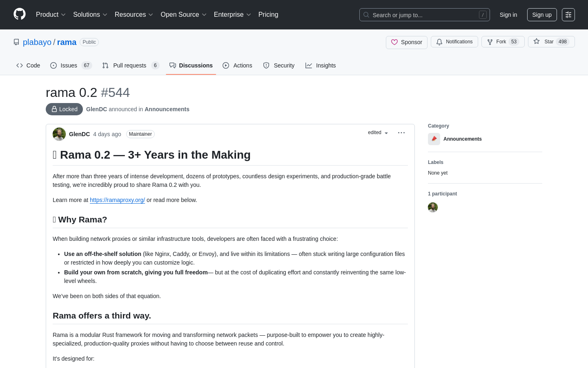Click the Pull requests count 6
The image size is (588, 368).
pyautogui.click(x=155, y=65)
